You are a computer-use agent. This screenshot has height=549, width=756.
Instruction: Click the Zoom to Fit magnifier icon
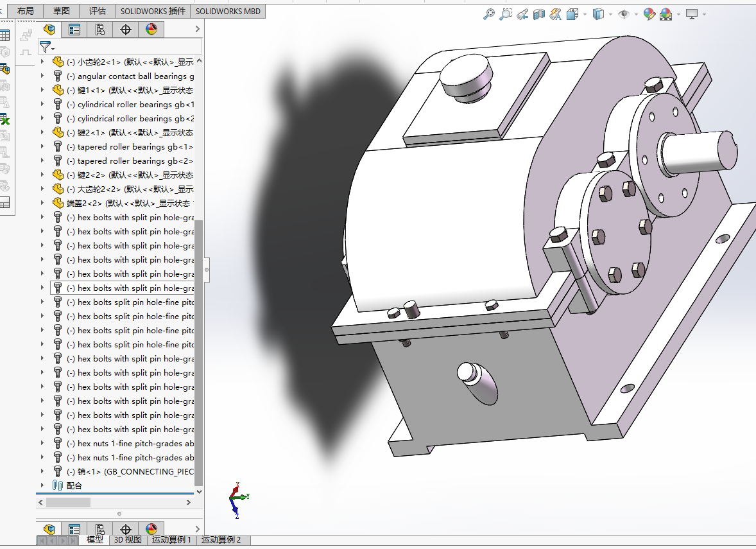pyautogui.click(x=489, y=14)
